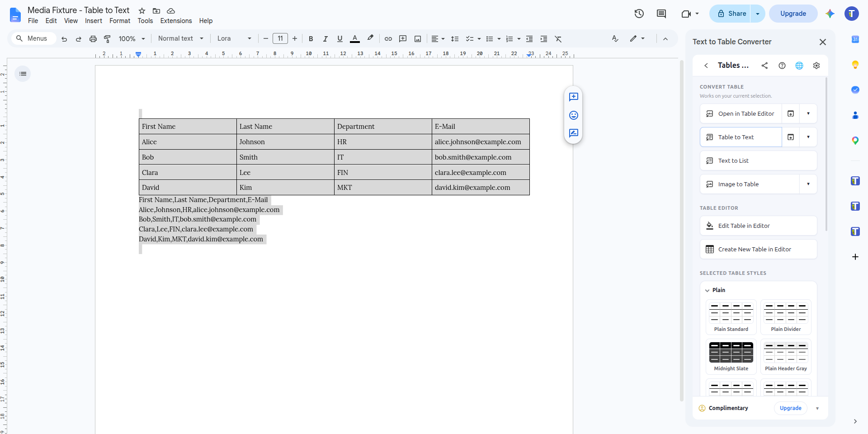Clear formatting in toolbar

558,39
